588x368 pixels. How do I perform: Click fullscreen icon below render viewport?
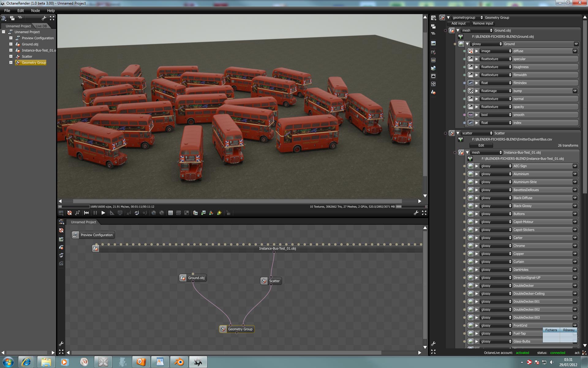point(424,213)
